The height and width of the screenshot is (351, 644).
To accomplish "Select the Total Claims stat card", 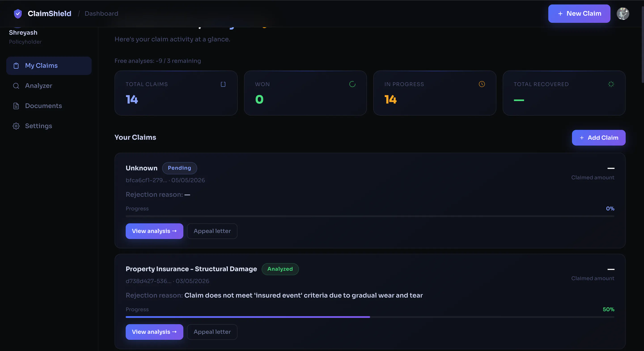I will (x=176, y=93).
